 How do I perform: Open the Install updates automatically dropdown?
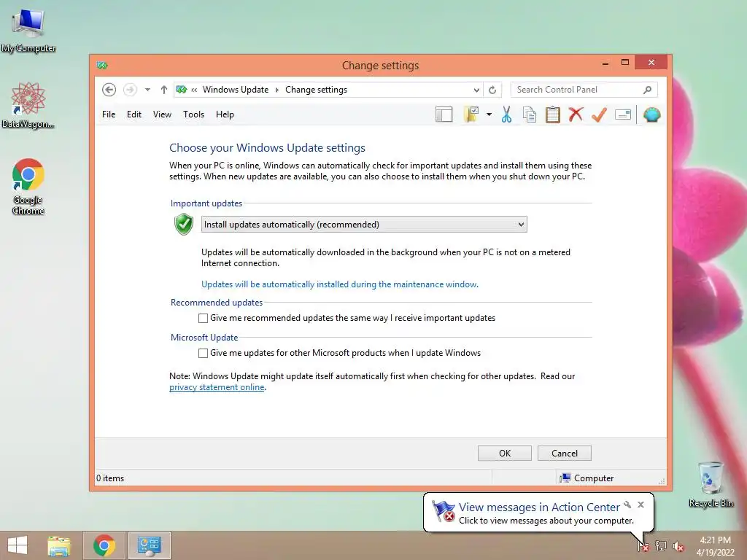(364, 225)
